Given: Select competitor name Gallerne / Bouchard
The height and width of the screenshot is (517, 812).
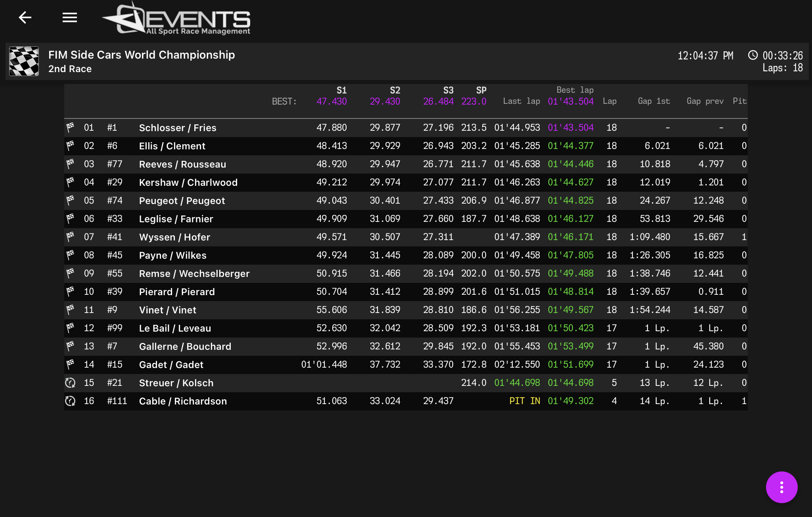Looking at the screenshot, I should tap(185, 346).
